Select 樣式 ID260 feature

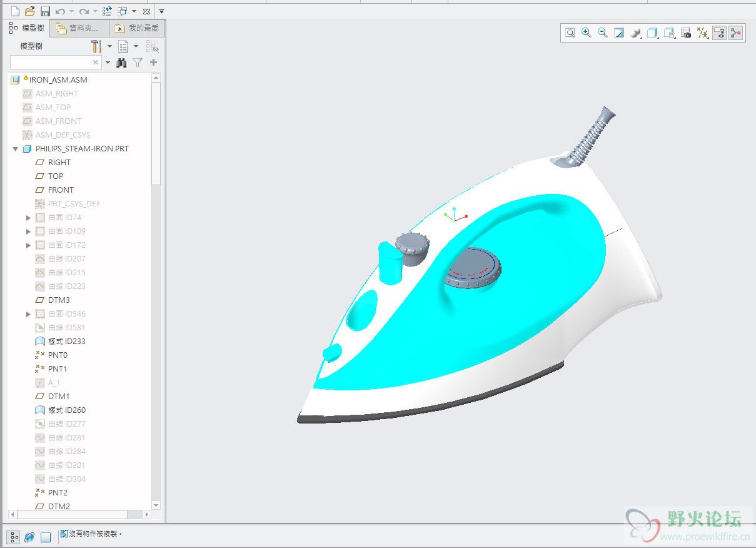coord(67,410)
